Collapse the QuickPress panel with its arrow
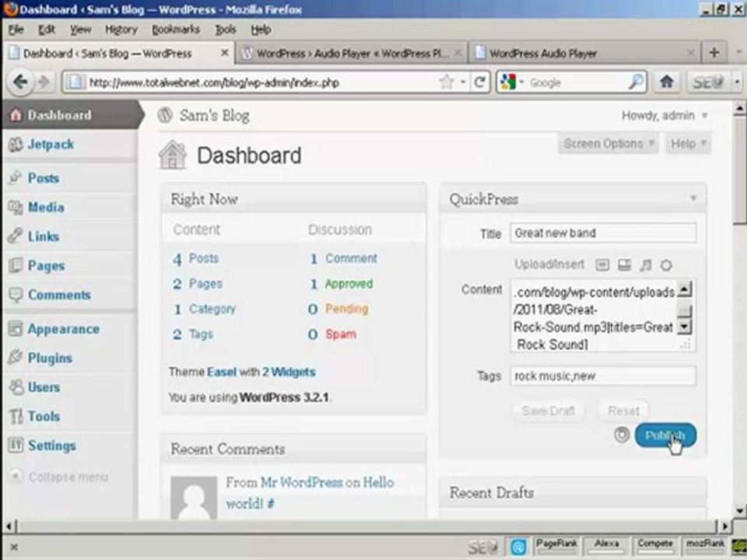The height and width of the screenshot is (560, 747). pyautogui.click(x=693, y=198)
